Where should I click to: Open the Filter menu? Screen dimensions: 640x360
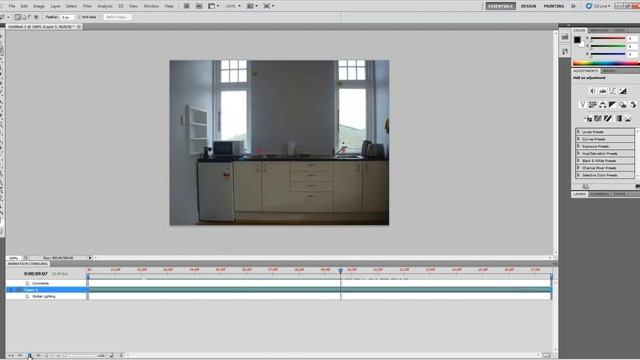(x=87, y=6)
